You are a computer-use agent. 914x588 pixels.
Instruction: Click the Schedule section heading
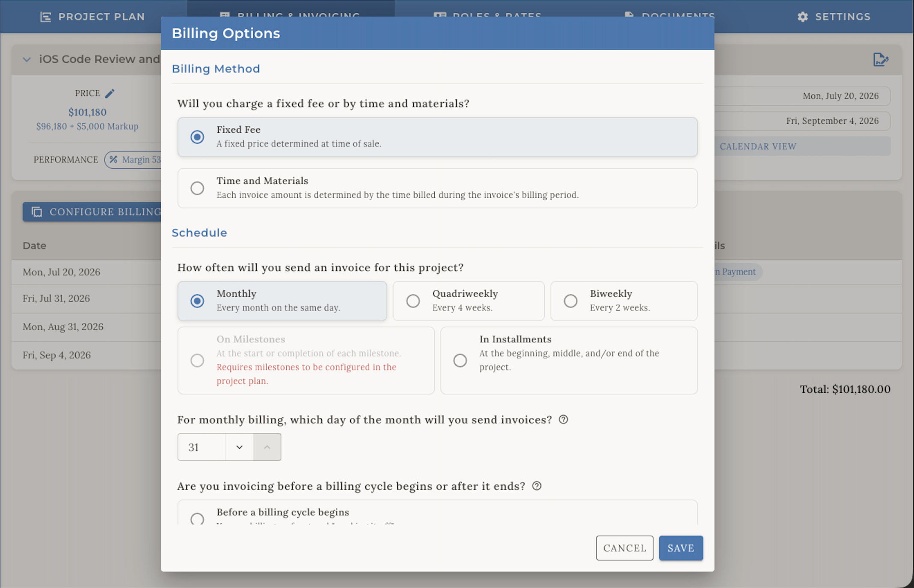click(199, 232)
